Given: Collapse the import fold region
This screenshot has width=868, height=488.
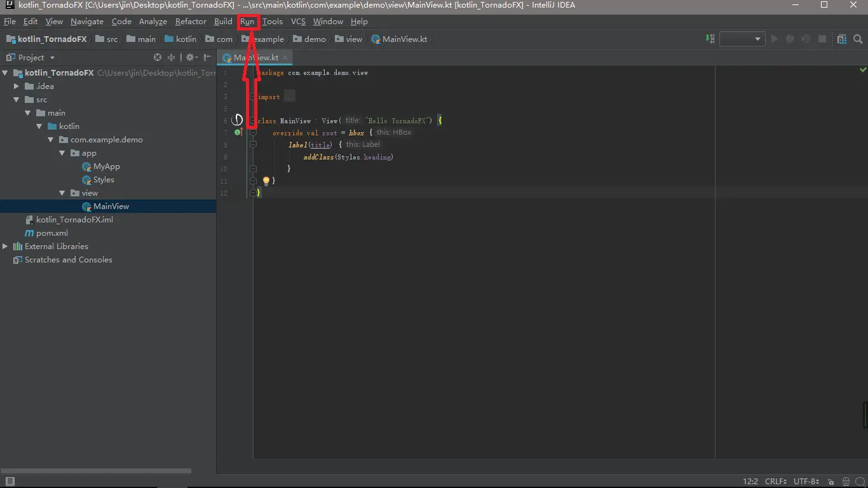Looking at the screenshot, I should [253, 97].
